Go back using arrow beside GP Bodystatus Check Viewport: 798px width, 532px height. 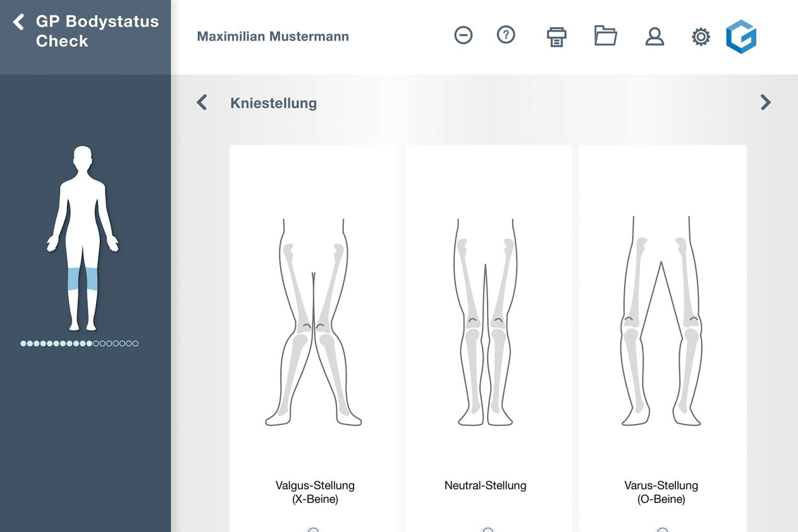coord(19,22)
